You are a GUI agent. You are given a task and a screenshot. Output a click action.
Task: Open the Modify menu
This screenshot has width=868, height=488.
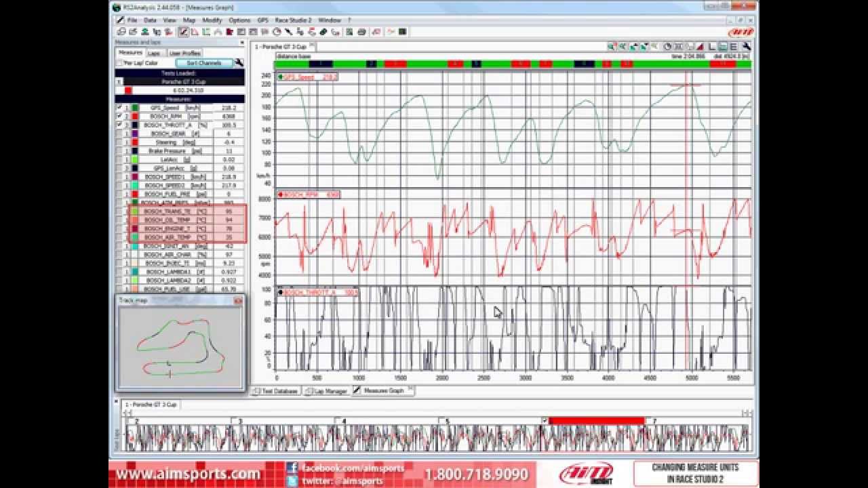[212, 20]
